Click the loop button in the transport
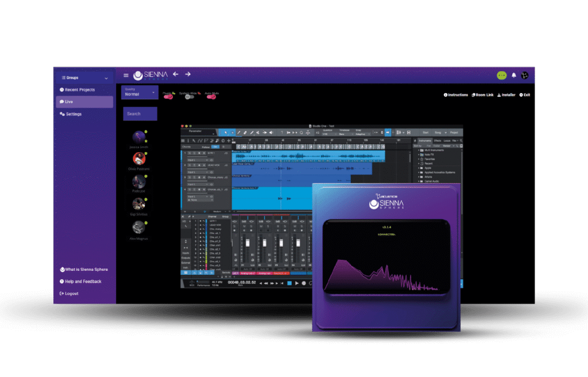 tap(311, 283)
